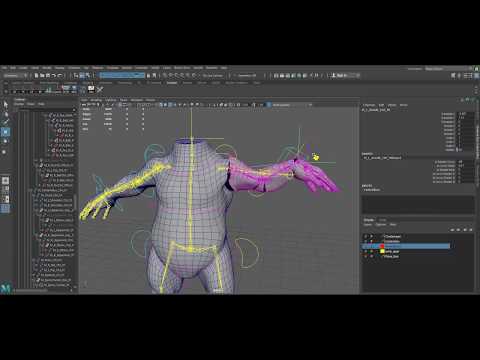Click Save Scene icon on status line
Viewport: 480px width, 360px height.
point(48,76)
